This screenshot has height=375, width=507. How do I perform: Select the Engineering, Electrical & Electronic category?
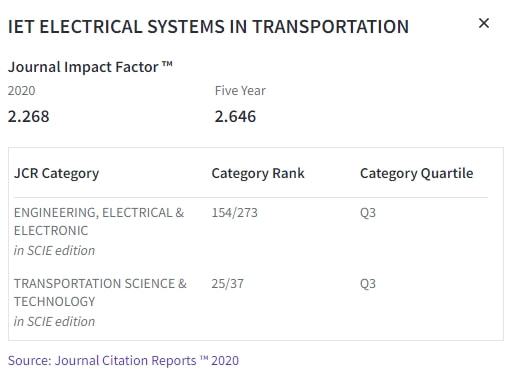coord(99,221)
